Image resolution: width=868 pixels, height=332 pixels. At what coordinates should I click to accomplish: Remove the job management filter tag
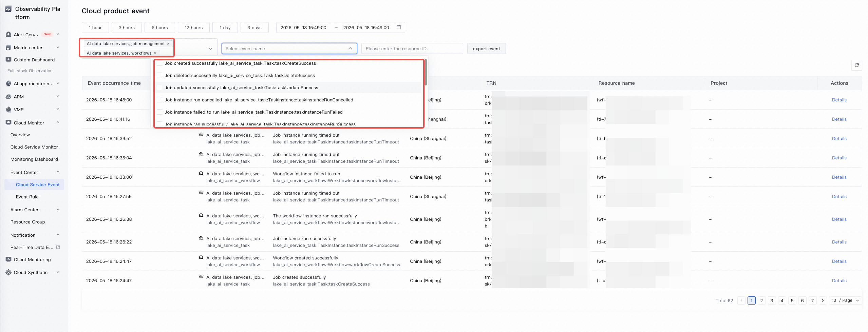coord(168,44)
